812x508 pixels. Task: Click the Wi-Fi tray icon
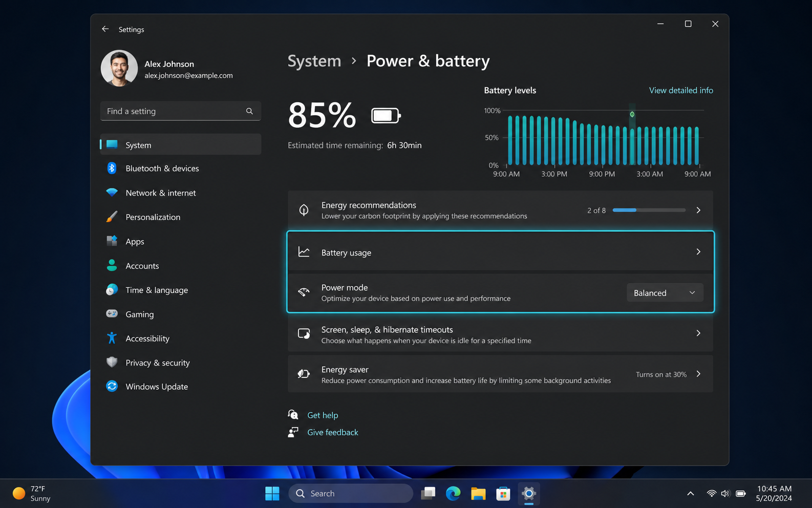coord(712,494)
